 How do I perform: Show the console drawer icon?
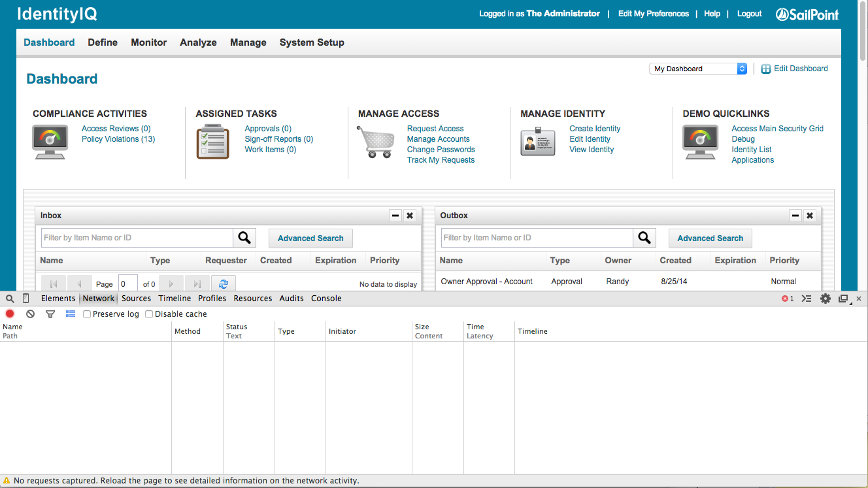(807, 299)
